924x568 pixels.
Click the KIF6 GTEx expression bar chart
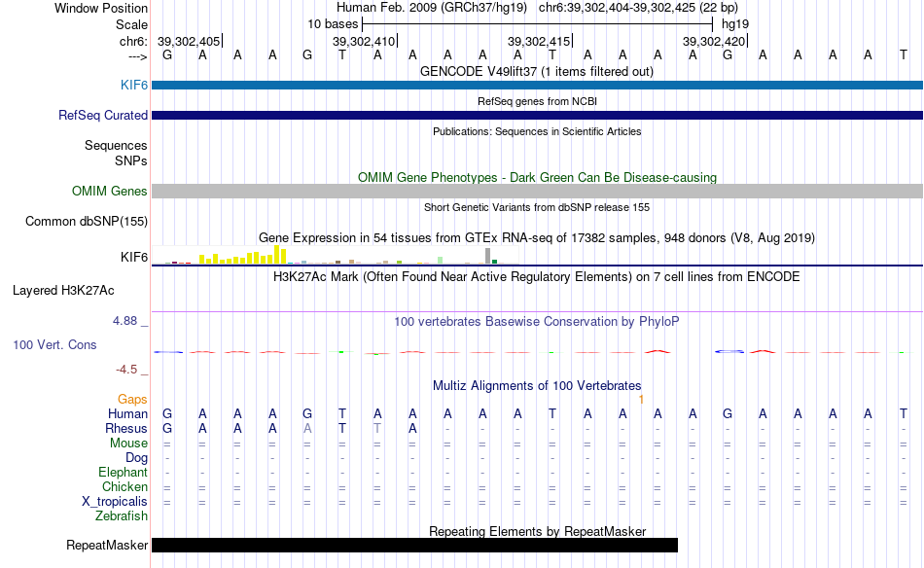click(x=336, y=255)
